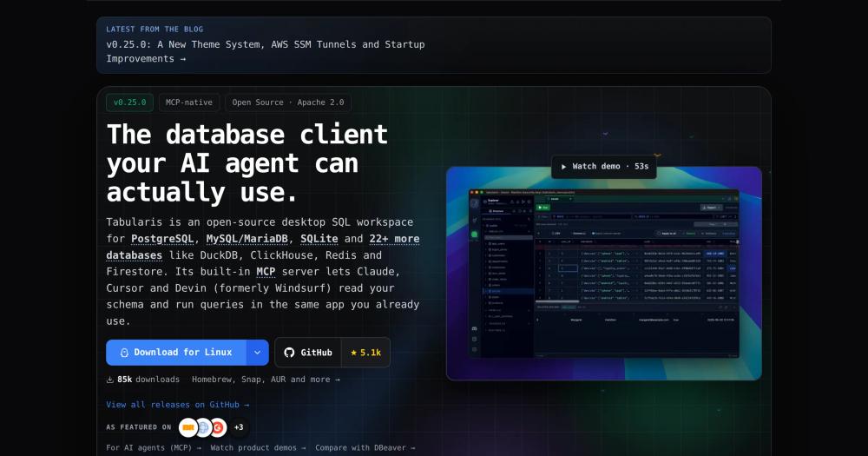Click the Open Source · Apache 2.0 badge
Screen dimensions: 868x456
coord(288,102)
